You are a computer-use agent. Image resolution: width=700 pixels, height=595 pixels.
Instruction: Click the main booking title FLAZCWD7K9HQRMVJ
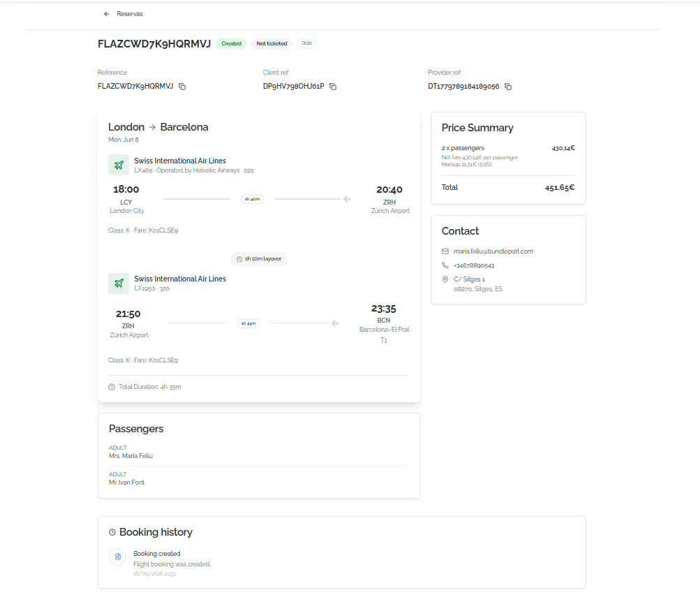pyautogui.click(x=154, y=44)
